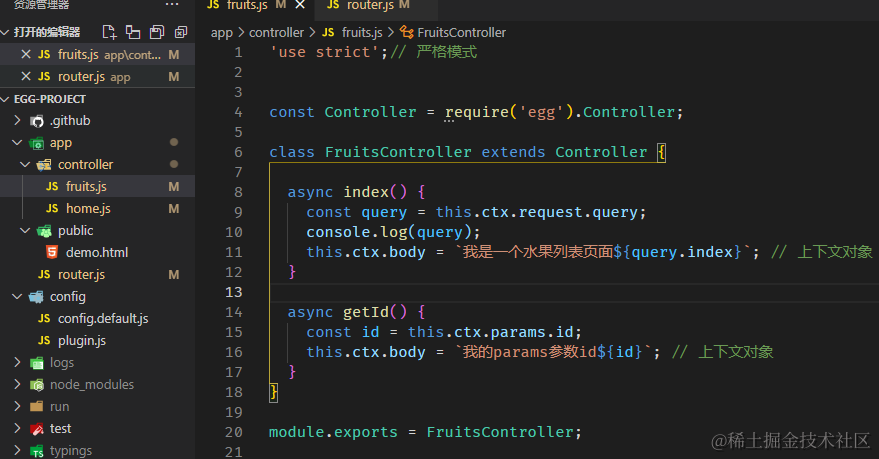Click 'console.log(query);' on line 10
This screenshot has height=459, width=879.
(393, 232)
